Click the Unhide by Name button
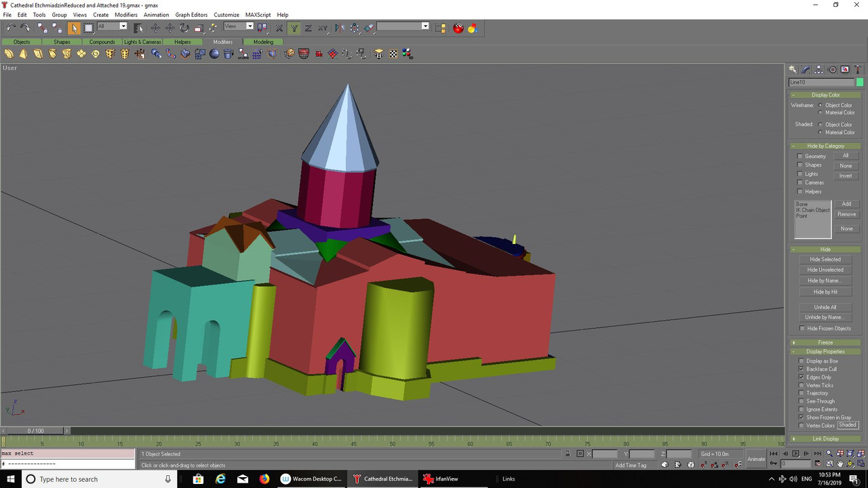 [x=825, y=317]
